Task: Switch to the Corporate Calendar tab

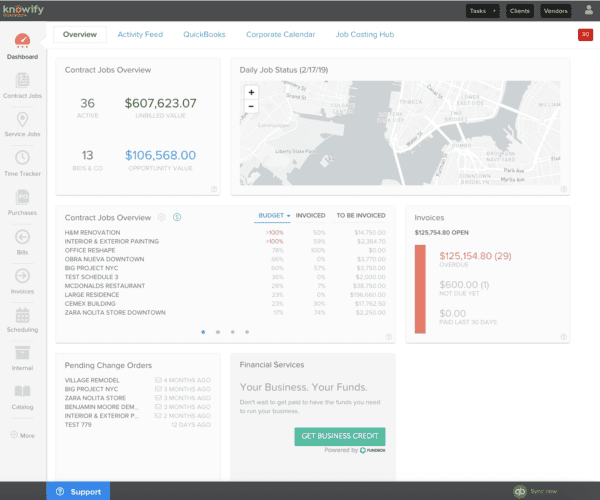Action: pos(280,34)
